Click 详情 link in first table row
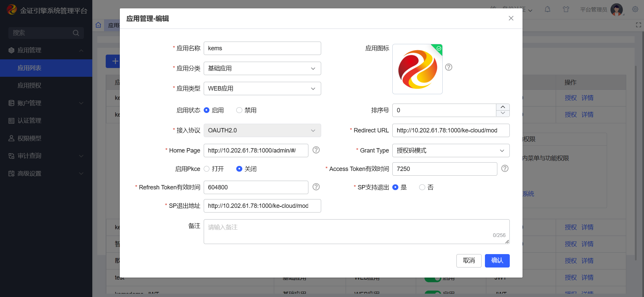 pyautogui.click(x=587, y=98)
